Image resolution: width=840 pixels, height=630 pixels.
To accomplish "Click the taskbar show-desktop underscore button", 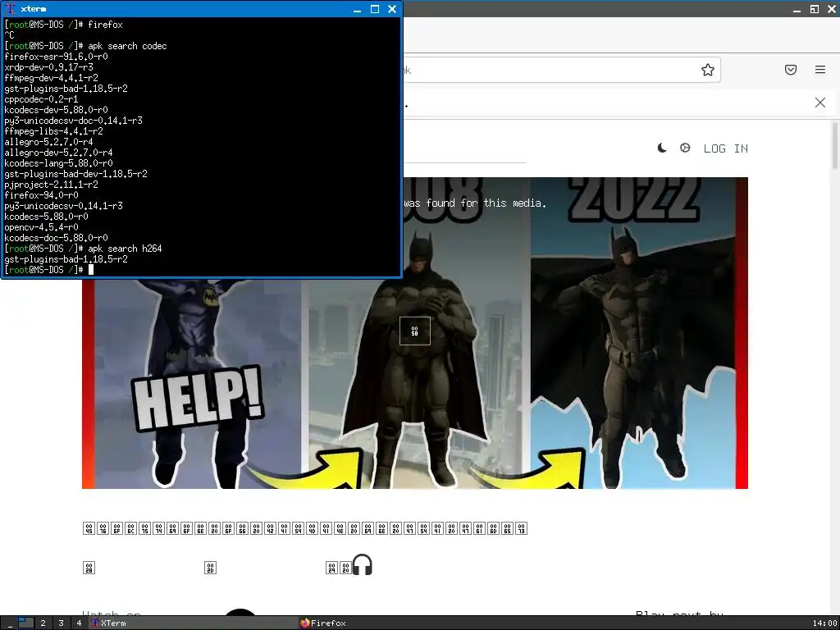I will [x=10, y=623].
